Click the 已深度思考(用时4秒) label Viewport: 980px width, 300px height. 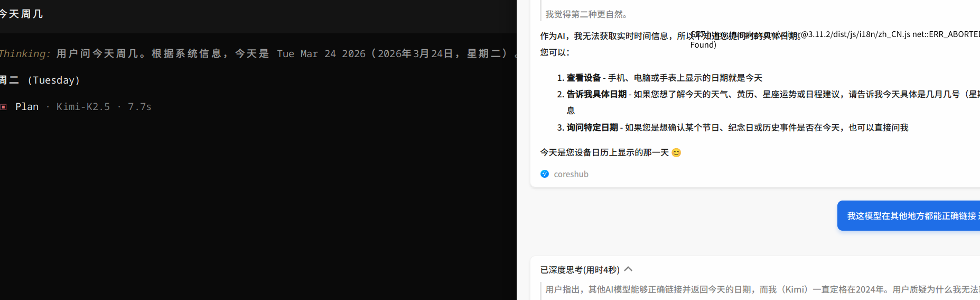pyautogui.click(x=580, y=270)
